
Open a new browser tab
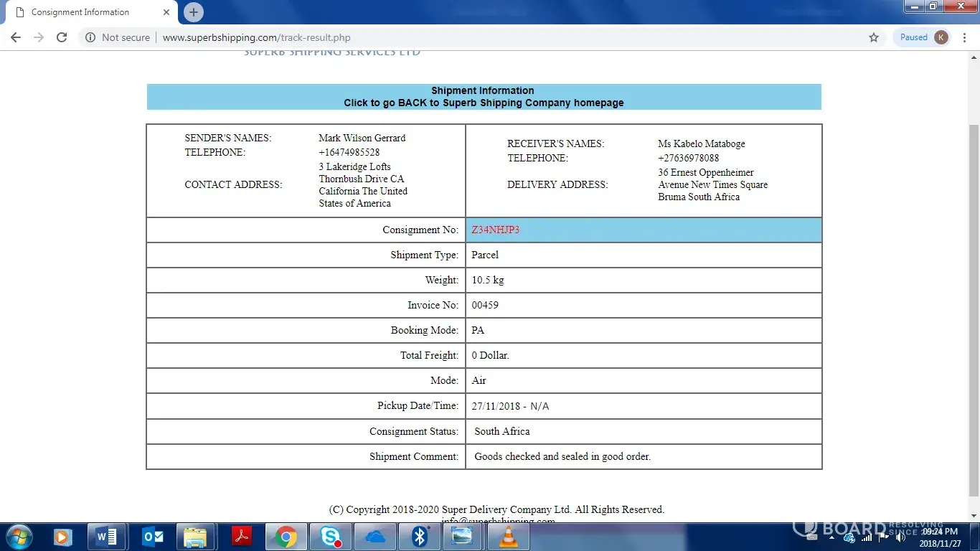click(x=193, y=12)
